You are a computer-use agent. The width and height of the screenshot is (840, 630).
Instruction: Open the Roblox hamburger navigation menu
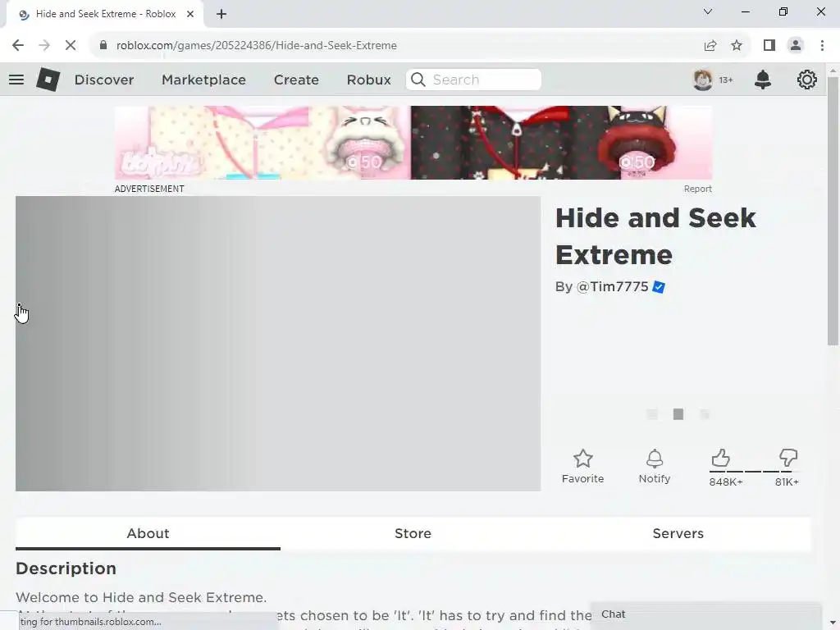pyautogui.click(x=16, y=80)
